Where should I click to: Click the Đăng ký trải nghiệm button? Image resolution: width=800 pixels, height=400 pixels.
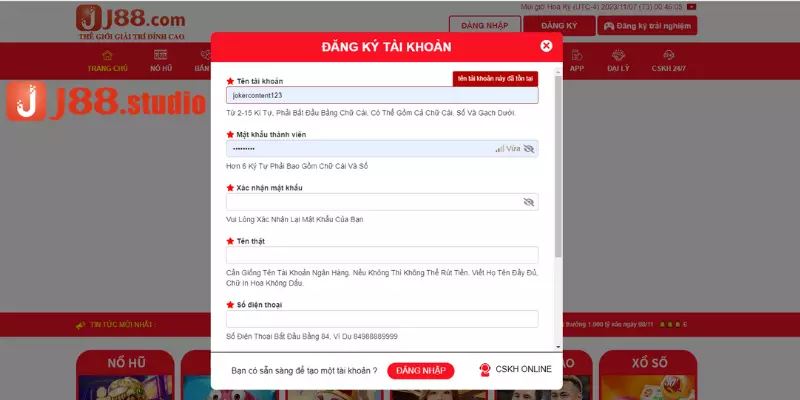tap(647, 26)
